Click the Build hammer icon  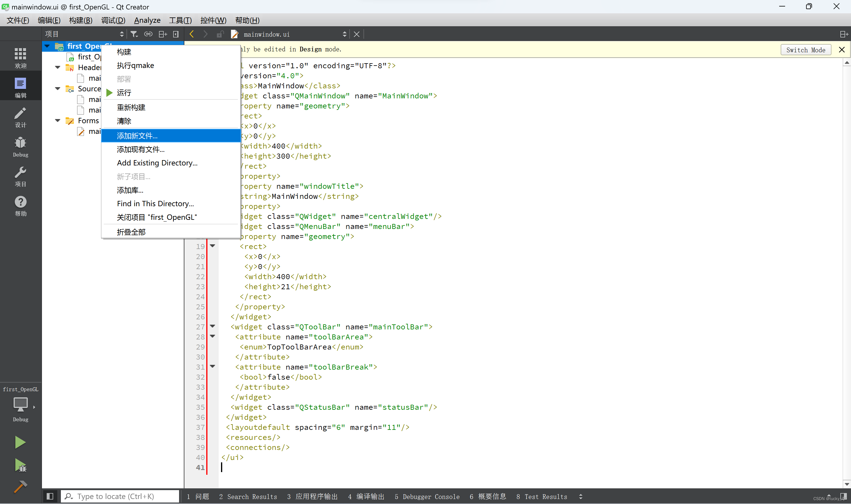click(x=20, y=487)
